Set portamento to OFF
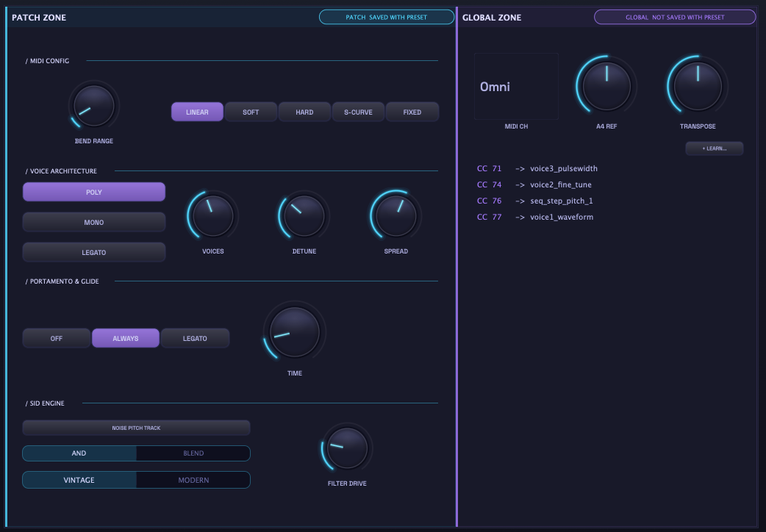Screen dimensions: 766x532 [x=56, y=338]
